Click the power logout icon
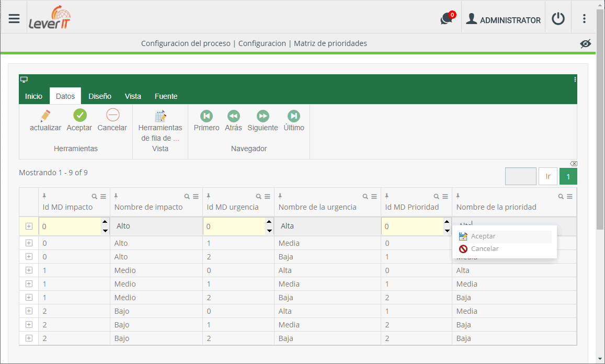The image size is (605, 364). 558,18
